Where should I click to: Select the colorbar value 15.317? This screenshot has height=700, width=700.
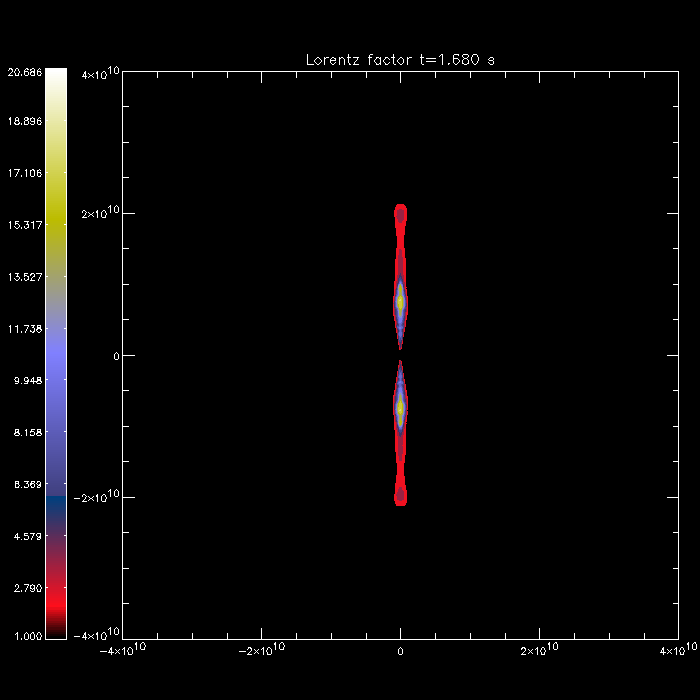[x=25, y=225]
